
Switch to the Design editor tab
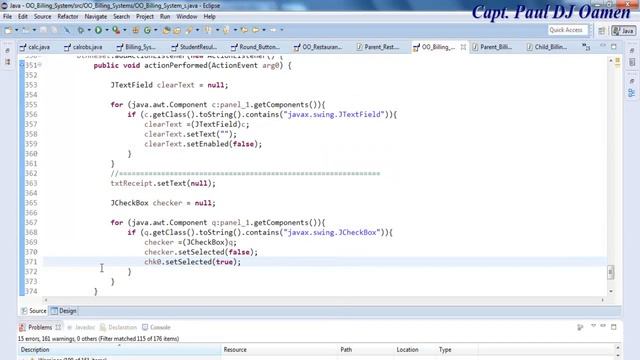64,311
